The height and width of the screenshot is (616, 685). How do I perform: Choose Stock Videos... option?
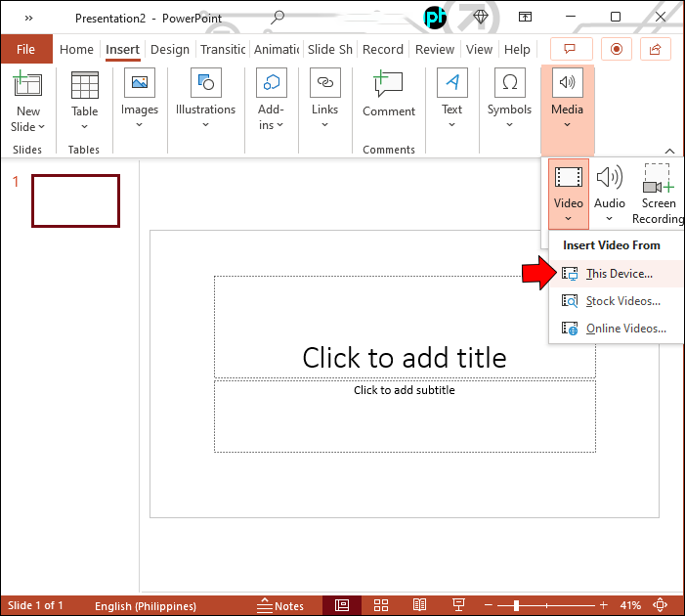616,301
